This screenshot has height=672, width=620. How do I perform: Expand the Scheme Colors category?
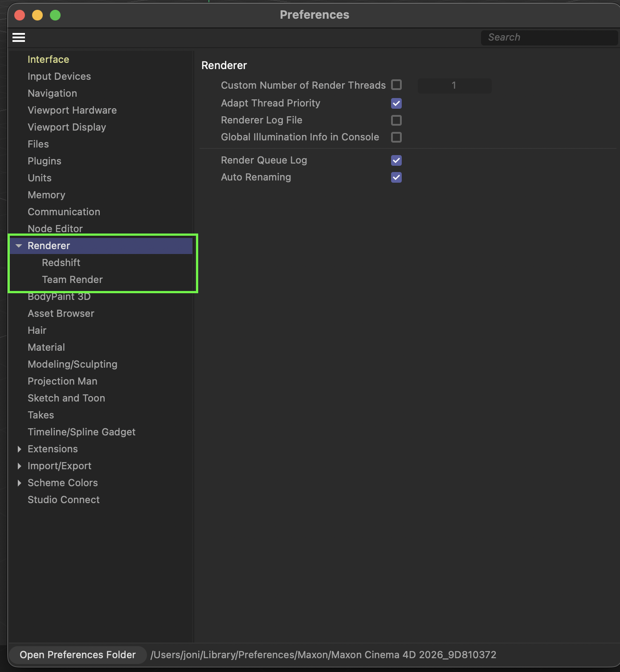19,483
